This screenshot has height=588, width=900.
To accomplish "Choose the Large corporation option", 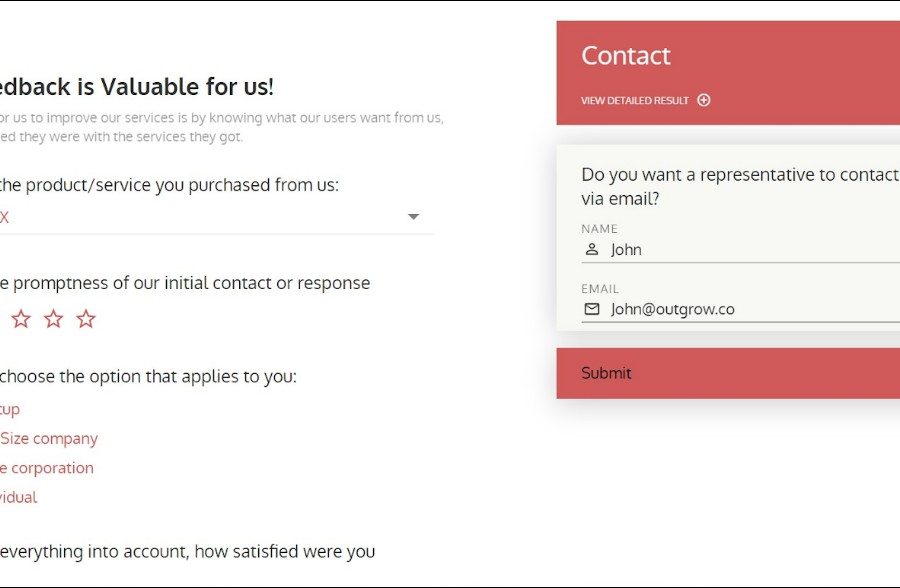I will (47, 467).
